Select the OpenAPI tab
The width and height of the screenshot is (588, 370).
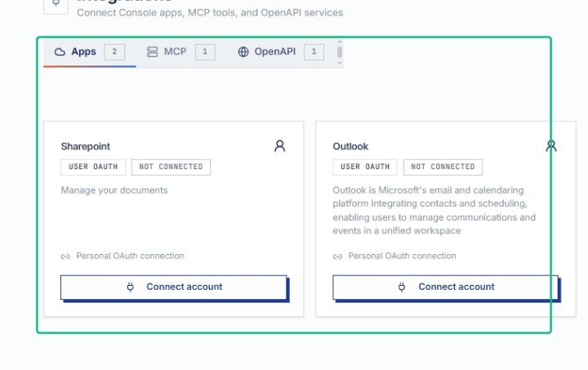pos(280,52)
